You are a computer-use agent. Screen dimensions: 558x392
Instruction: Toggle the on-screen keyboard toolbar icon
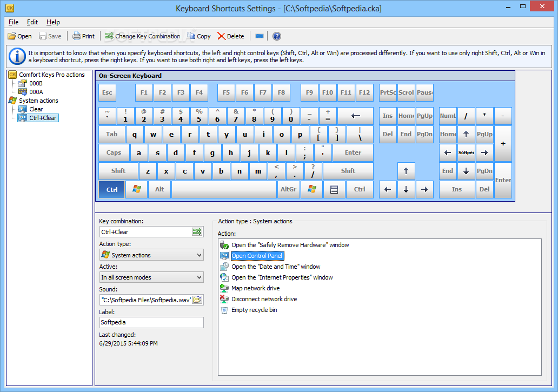(260, 36)
